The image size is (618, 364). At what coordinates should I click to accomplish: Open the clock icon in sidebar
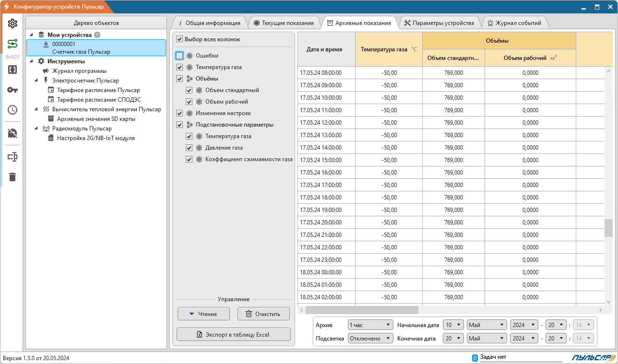pyautogui.click(x=12, y=110)
